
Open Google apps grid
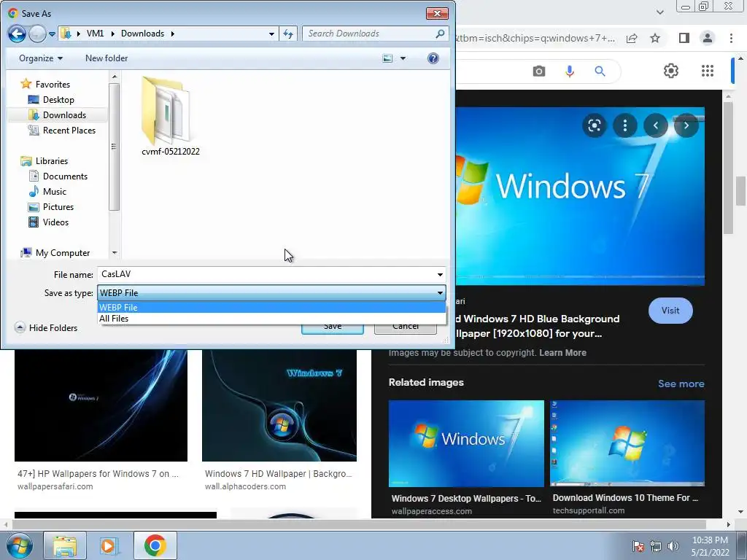click(708, 71)
